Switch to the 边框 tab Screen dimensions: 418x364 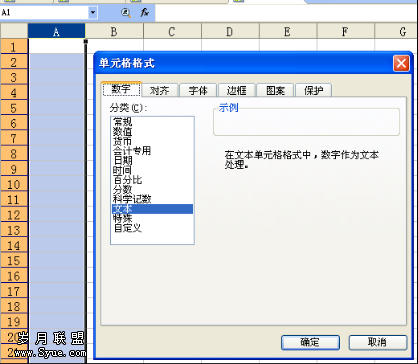click(x=236, y=90)
